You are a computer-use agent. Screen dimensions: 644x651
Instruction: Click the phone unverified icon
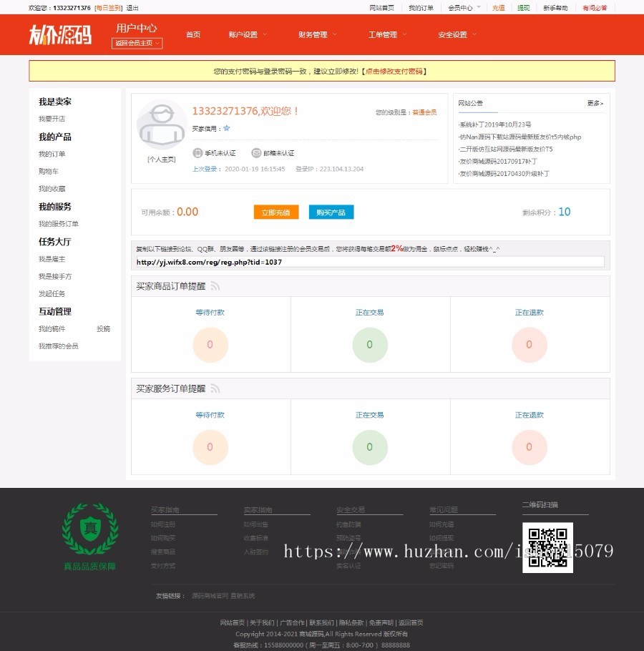coord(197,153)
